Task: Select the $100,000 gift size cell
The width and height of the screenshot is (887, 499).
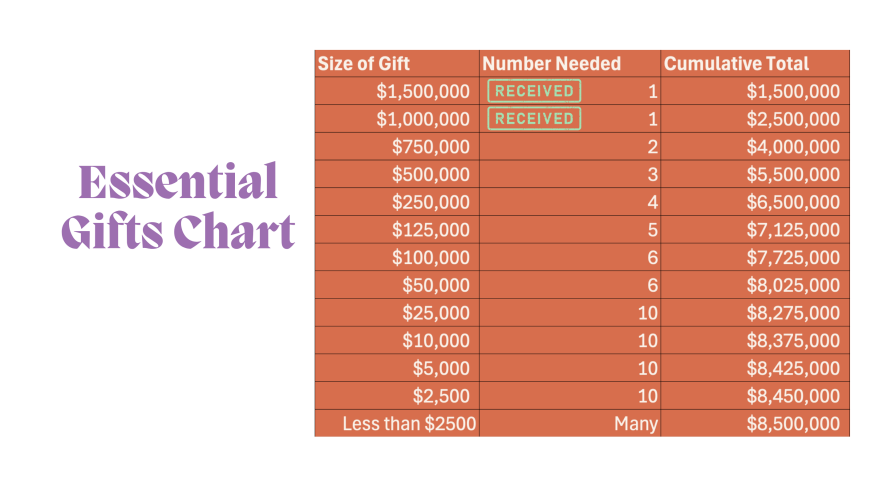Action: coord(430,258)
